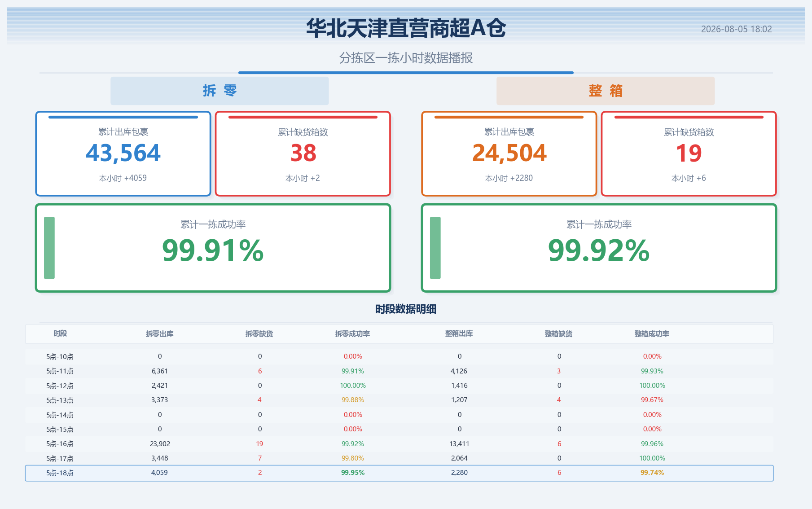Select the 5点-16点 row label
Viewport: 812px width, 509px height.
click(x=60, y=443)
